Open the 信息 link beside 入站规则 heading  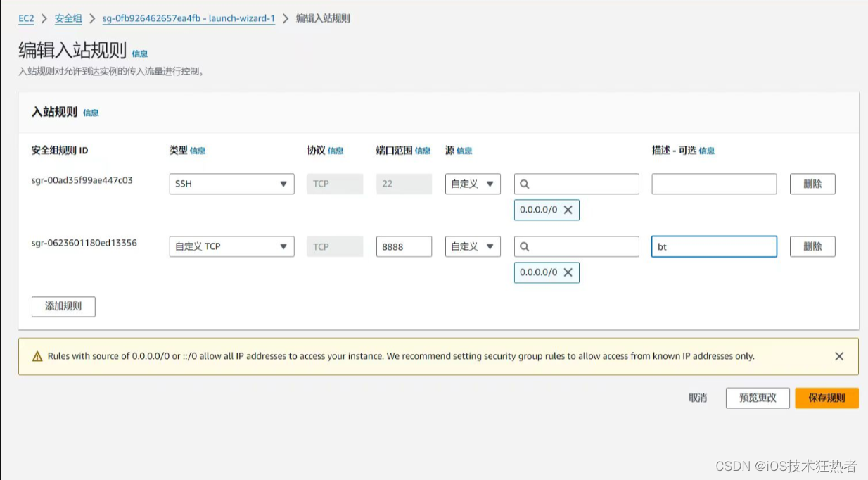click(91, 113)
